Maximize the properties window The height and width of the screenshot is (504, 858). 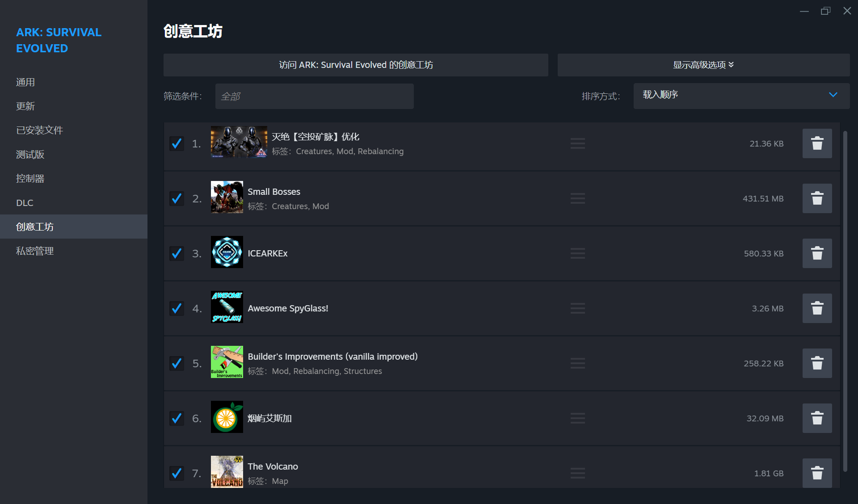tap(825, 11)
